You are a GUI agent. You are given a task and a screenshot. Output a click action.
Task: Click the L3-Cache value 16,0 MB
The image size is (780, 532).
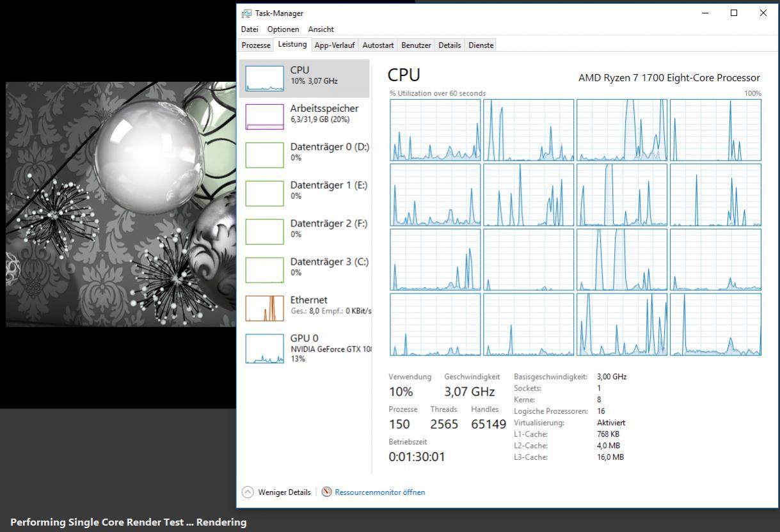[x=610, y=457]
